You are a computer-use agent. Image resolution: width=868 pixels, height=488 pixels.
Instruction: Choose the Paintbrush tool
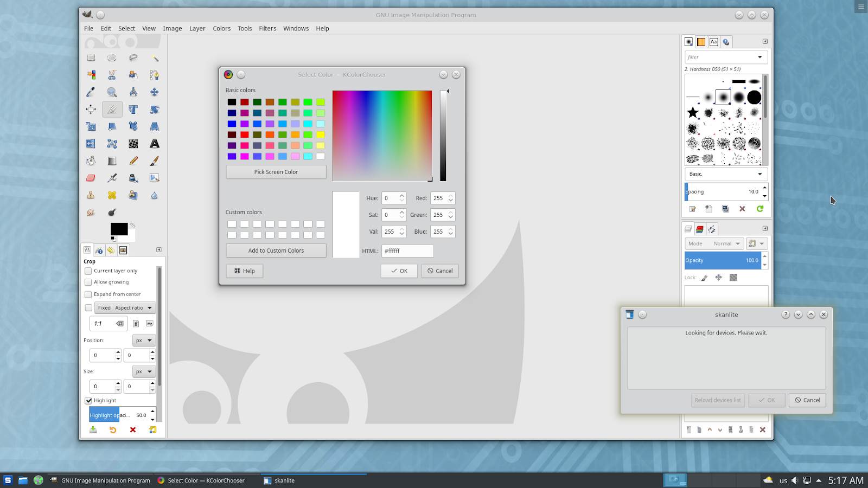click(154, 161)
